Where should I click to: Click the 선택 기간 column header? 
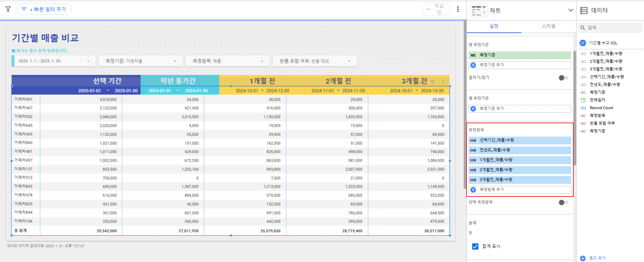107,81
